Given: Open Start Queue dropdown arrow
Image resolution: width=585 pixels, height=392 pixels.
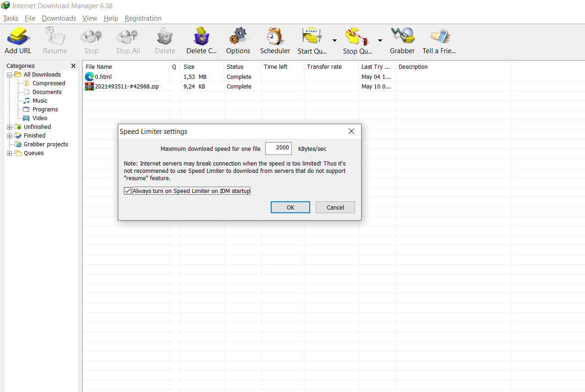Looking at the screenshot, I should click(334, 40).
